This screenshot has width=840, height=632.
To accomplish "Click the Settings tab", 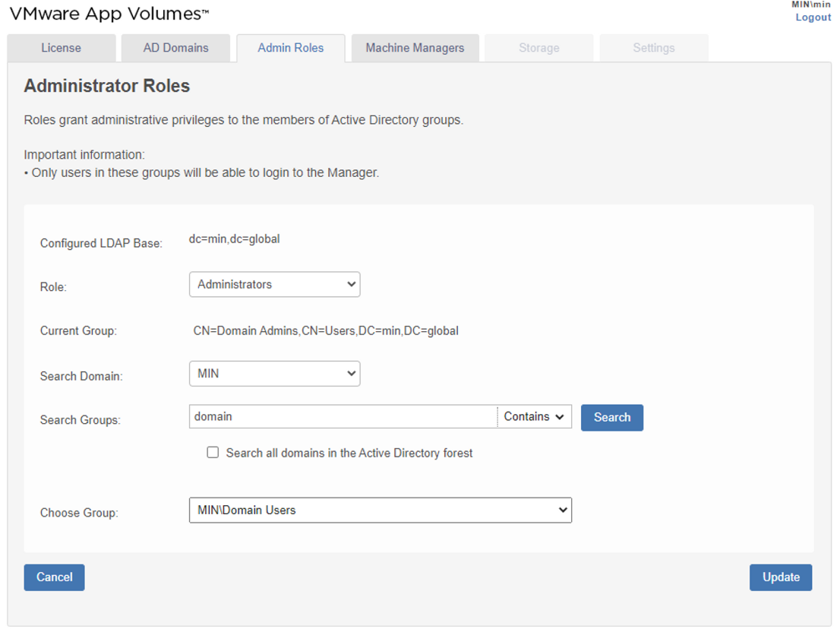I will [654, 48].
